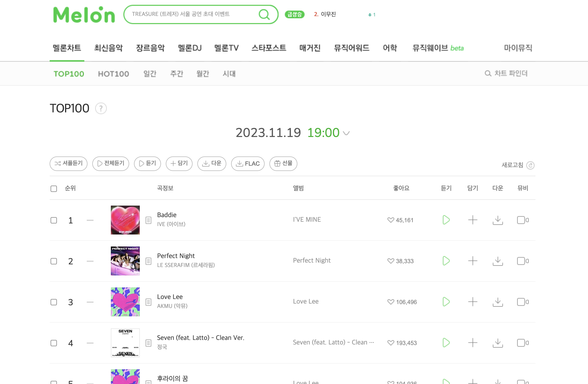Switch to the 주간 weekly tab

pyautogui.click(x=177, y=73)
